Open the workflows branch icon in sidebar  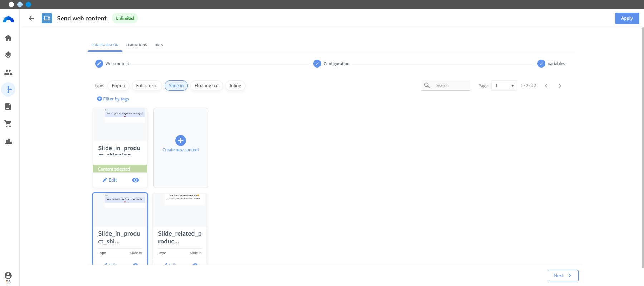pyautogui.click(x=9, y=89)
